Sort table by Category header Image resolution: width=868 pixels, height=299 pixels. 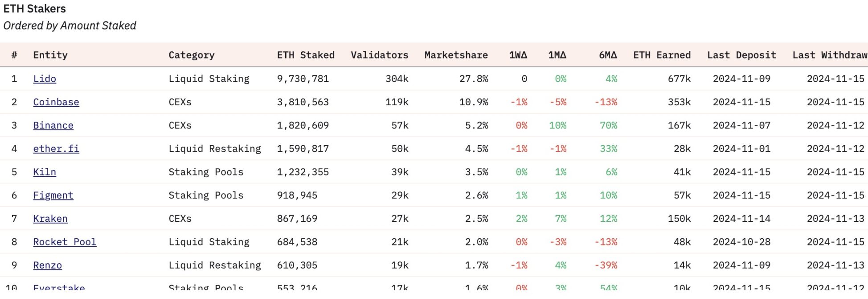192,55
